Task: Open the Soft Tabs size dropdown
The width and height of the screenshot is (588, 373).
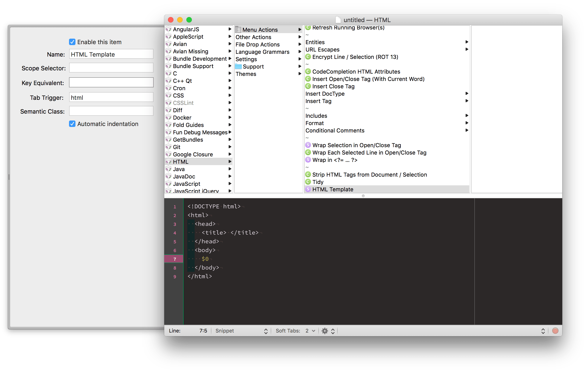Action: tap(310, 331)
